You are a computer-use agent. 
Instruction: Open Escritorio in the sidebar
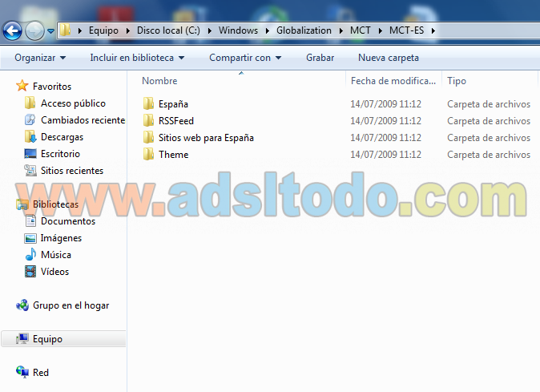click(x=60, y=154)
